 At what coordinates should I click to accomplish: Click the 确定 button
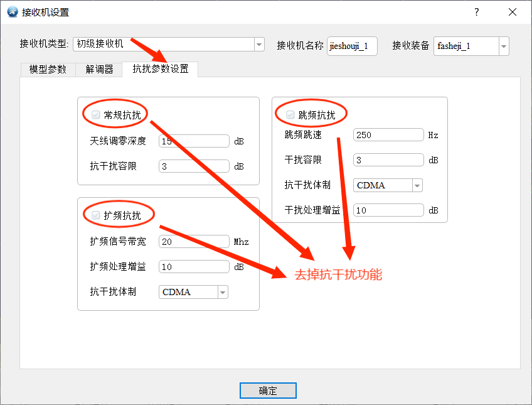pos(268,391)
